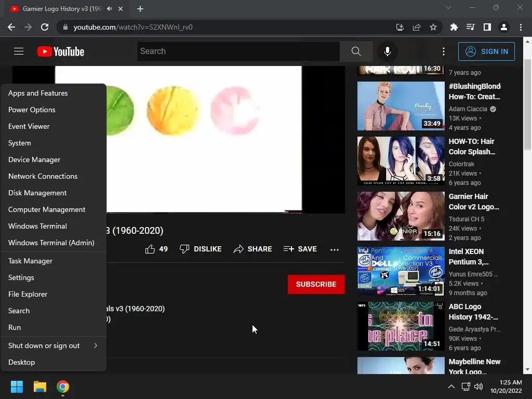Reload the page
This screenshot has width=532, height=399.
(45, 27)
